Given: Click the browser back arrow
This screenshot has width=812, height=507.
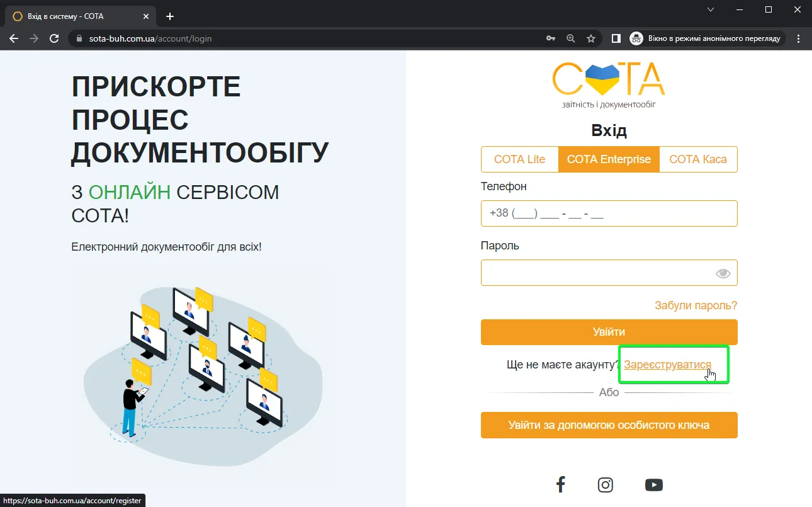Looking at the screenshot, I should (x=14, y=38).
